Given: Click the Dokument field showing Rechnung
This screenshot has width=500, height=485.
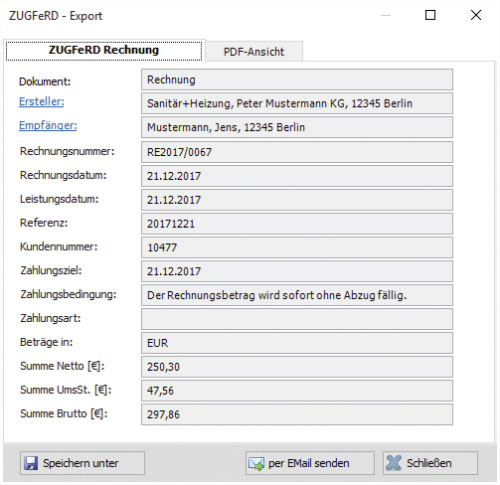Looking at the screenshot, I should (297, 80).
